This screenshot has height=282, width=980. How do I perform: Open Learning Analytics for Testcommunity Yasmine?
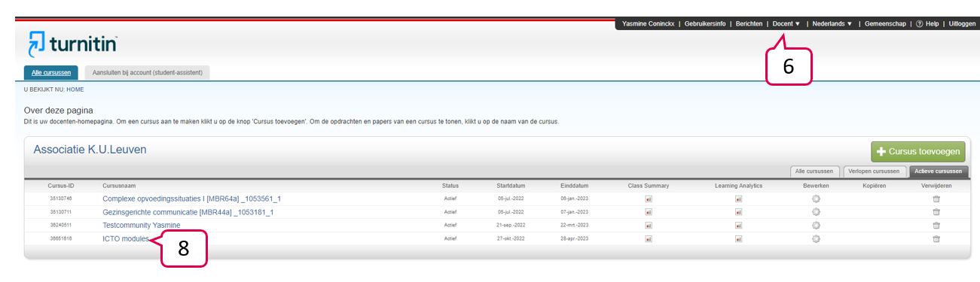(738, 225)
